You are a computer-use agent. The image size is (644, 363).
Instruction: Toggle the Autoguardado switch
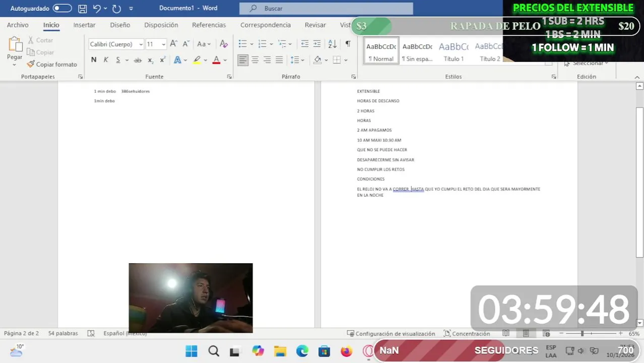coord(62,9)
